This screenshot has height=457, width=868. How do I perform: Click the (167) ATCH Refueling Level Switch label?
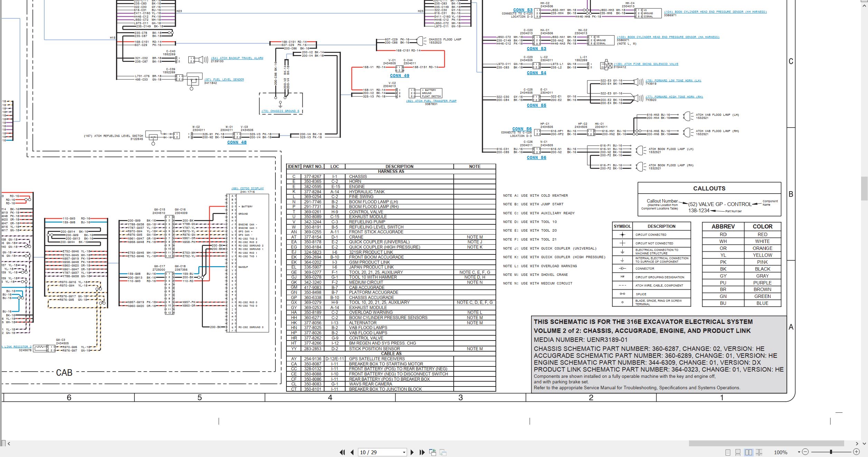(113, 136)
